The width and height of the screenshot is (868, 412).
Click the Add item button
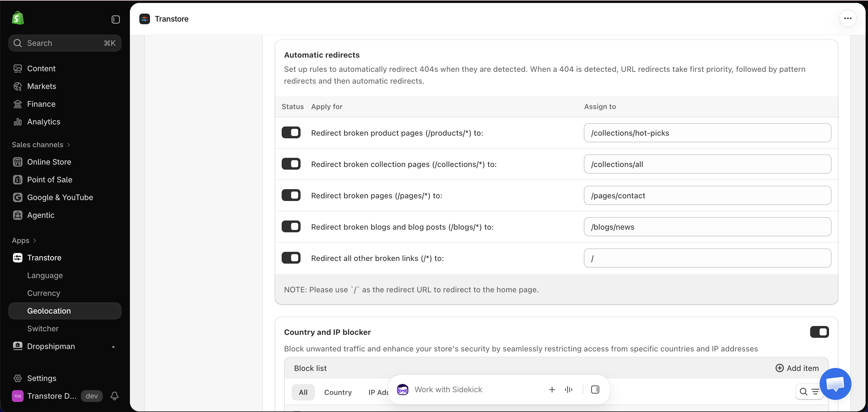pos(797,368)
